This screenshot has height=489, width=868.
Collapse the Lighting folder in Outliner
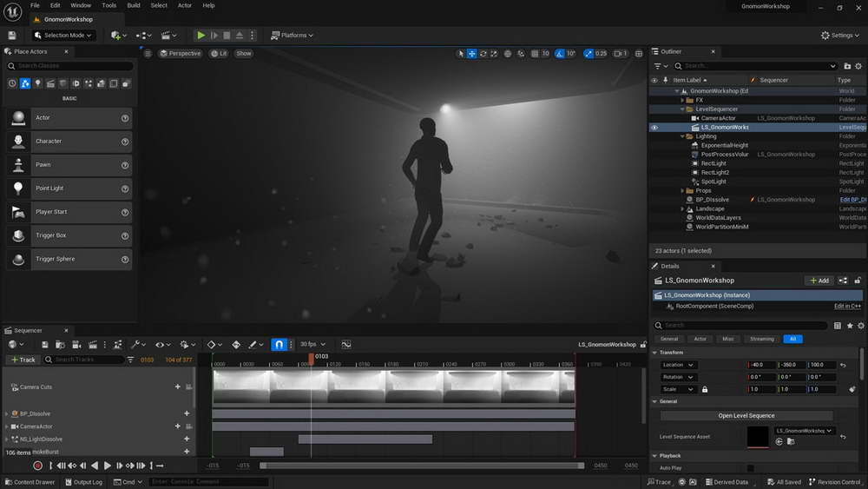[x=682, y=136]
